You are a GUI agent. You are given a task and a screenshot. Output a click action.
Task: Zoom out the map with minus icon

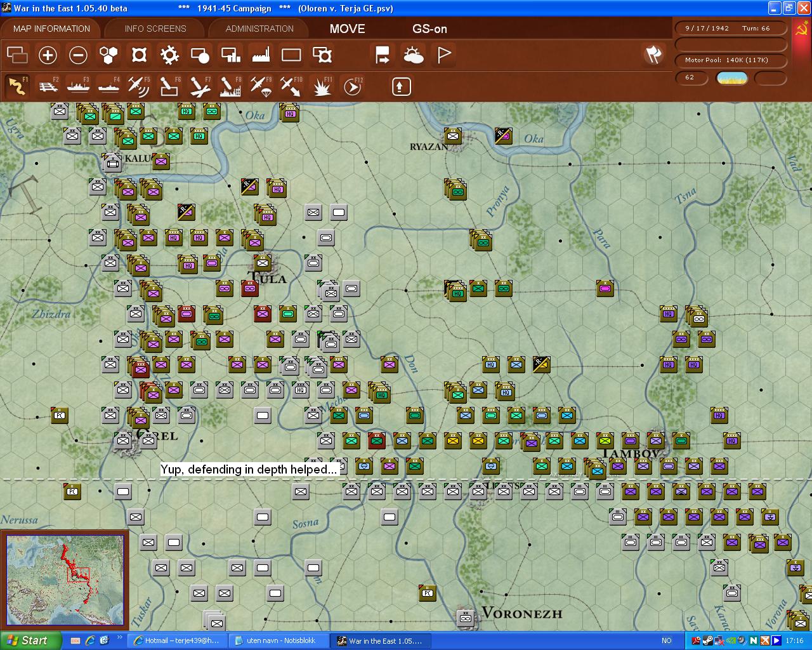[78, 55]
